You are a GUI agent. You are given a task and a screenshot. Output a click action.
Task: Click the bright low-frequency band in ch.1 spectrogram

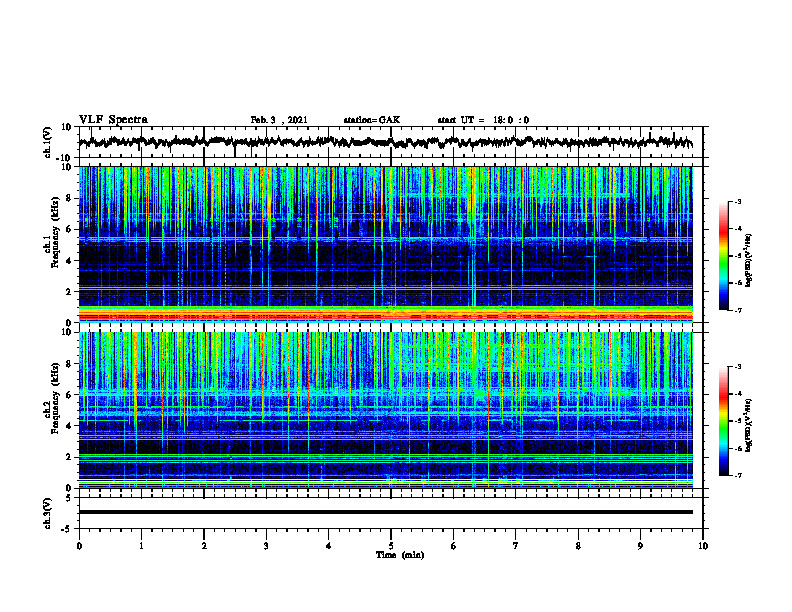coord(386,313)
